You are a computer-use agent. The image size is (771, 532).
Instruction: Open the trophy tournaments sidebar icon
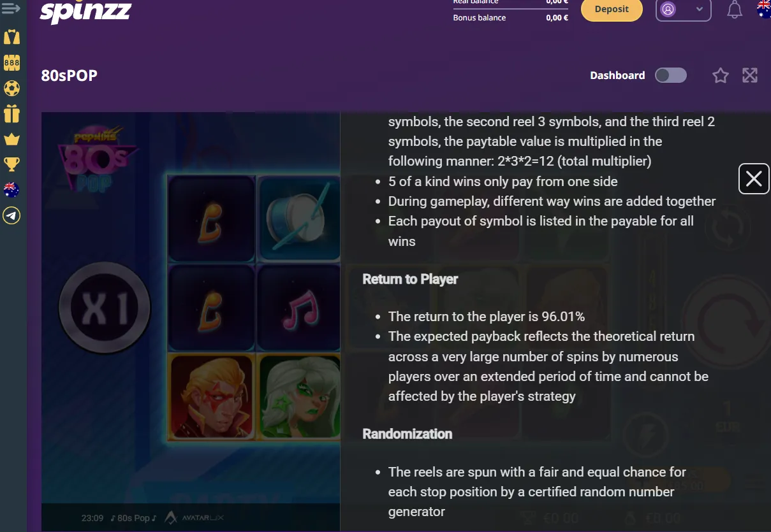(11, 164)
